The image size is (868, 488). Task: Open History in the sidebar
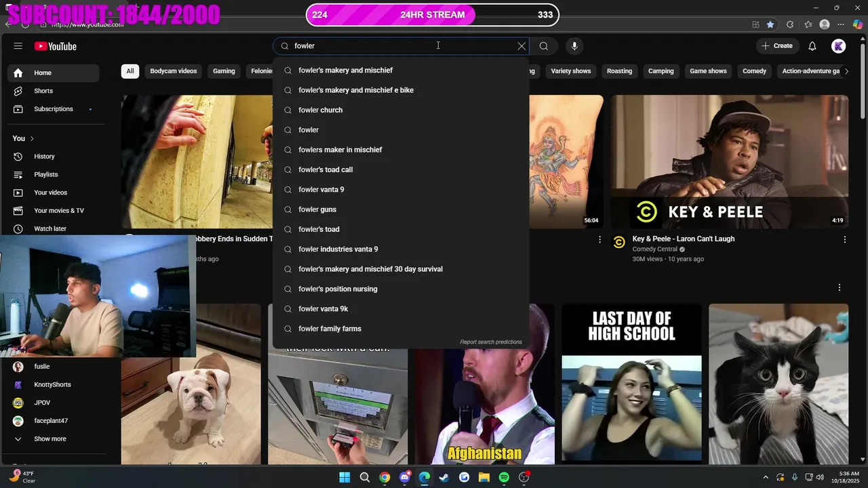pos(54,157)
